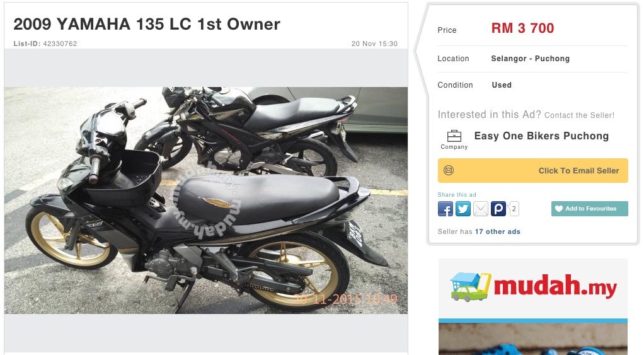Click the Used condition value
644x355 pixels.
[x=502, y=85]
